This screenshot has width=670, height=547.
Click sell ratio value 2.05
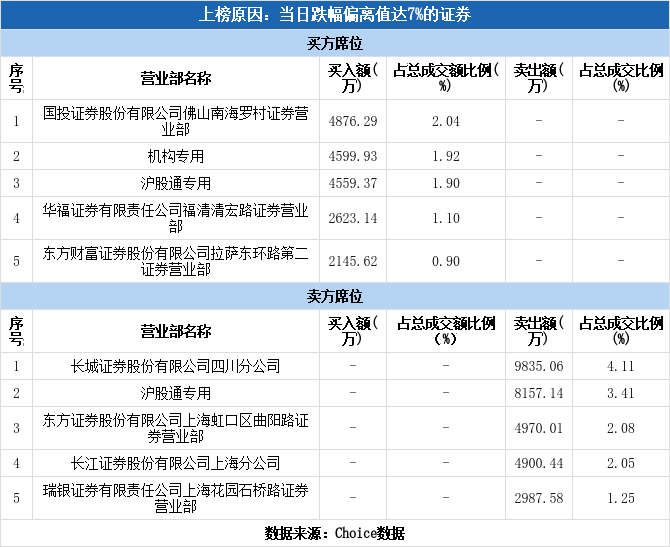coord(621,463)
